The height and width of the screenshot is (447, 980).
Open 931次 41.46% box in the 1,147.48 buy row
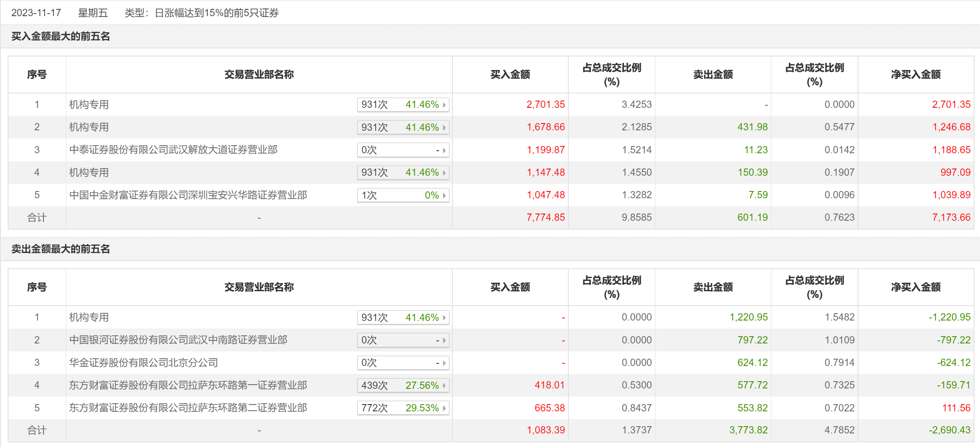coord(403,173)
